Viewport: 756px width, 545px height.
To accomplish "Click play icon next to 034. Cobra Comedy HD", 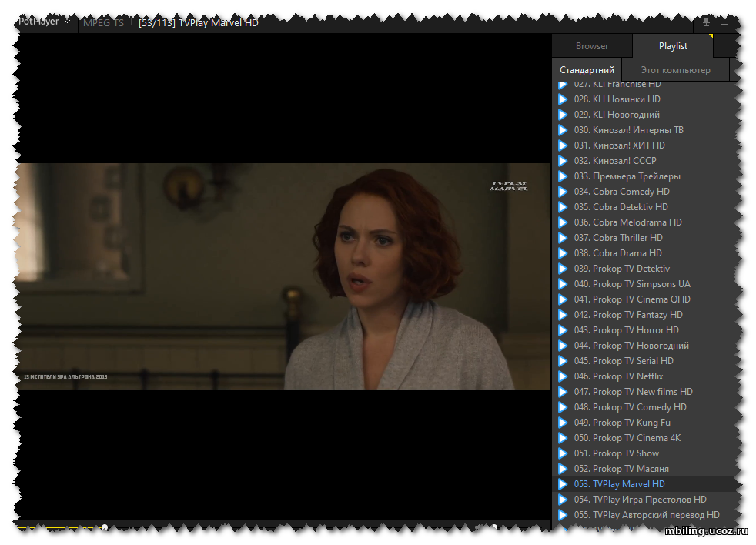I will pos(563,192).
